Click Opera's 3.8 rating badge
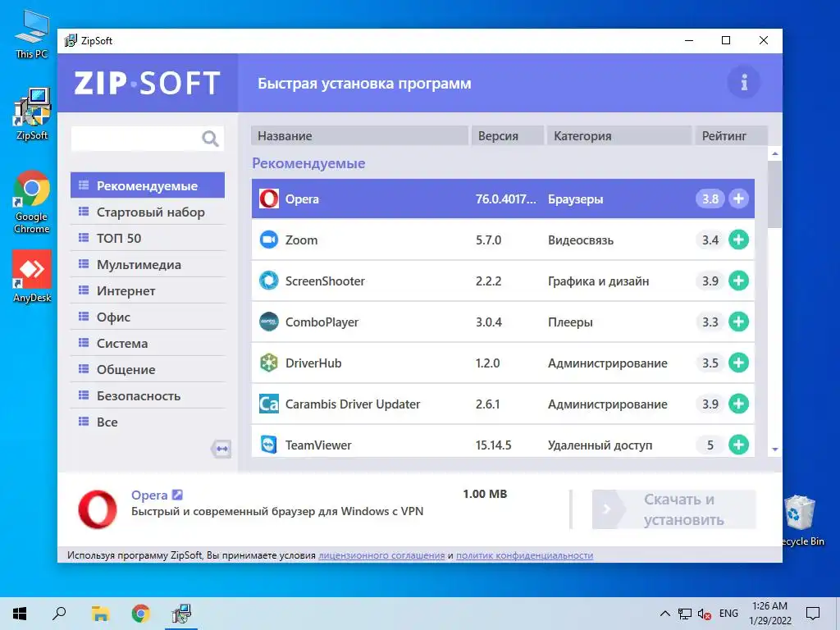Viewport: 840px width, 630px height. click(x=710, y=199)
